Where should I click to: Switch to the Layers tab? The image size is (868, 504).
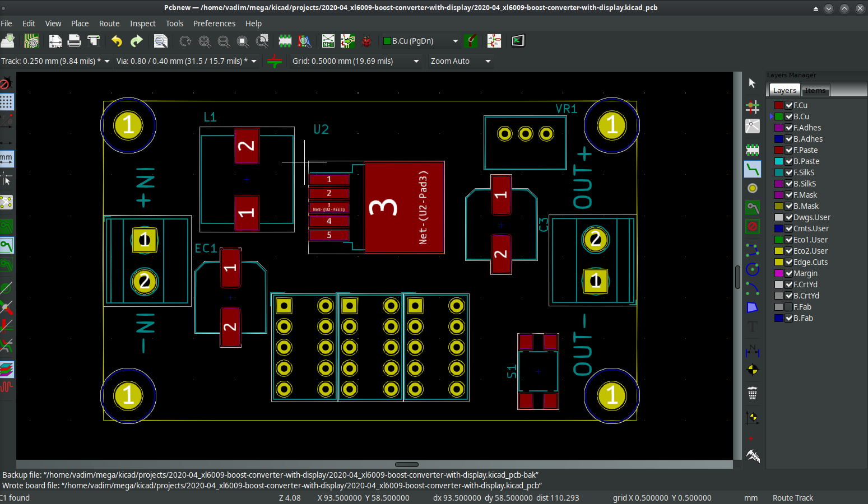click(x=785, y=90)
